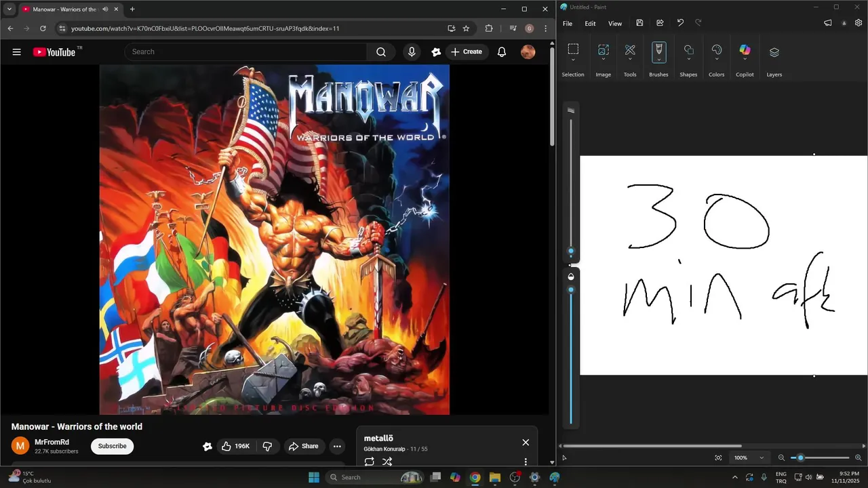Expand the Shapes dropdown arrow in Paint
Viewport: 868px width, 488px height.
(688, 60)
